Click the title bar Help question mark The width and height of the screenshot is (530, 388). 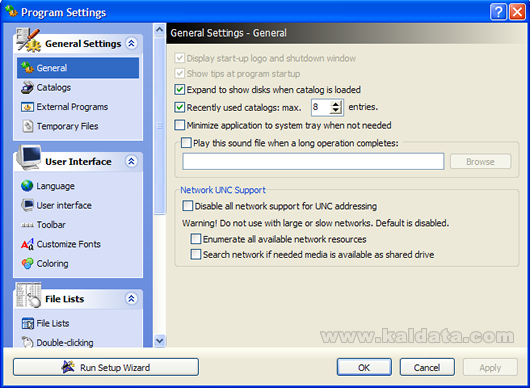(498, 12)
